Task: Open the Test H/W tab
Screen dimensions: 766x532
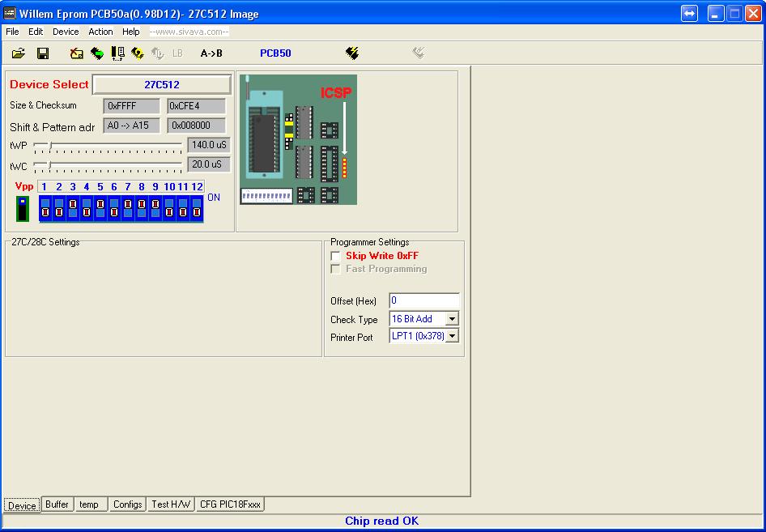Action: tap(171, 504)
